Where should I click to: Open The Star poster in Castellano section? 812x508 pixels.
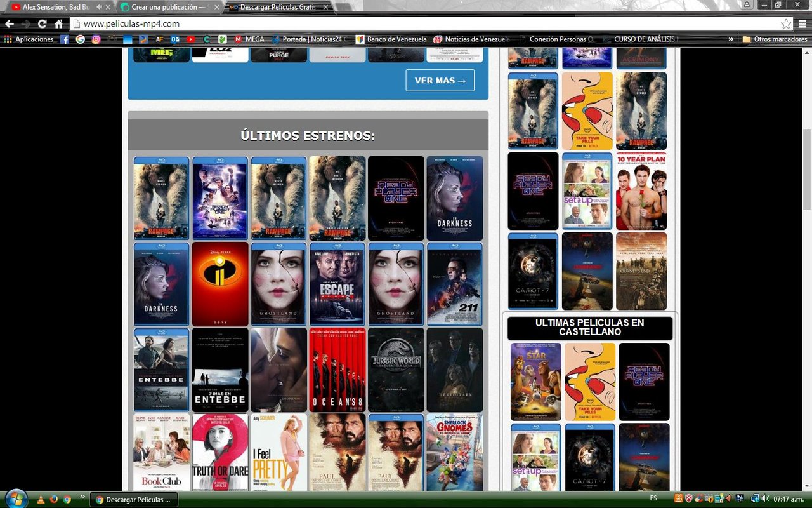536,382
